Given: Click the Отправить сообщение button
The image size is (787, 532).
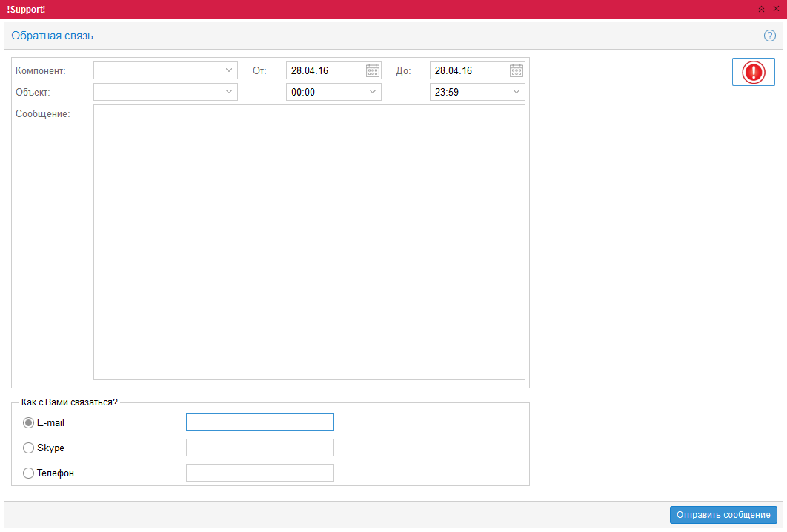Looking at the screenshot, I should [x=723, y=515].
